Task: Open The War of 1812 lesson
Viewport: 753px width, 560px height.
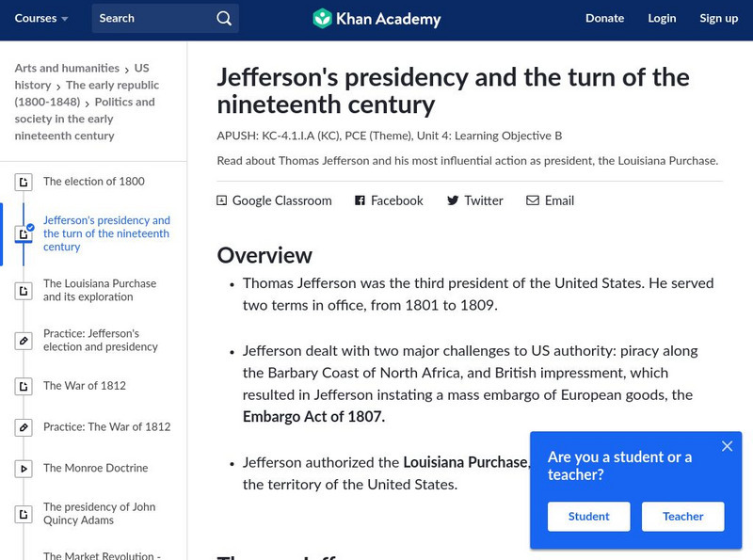Action: [x=85, y=386]
